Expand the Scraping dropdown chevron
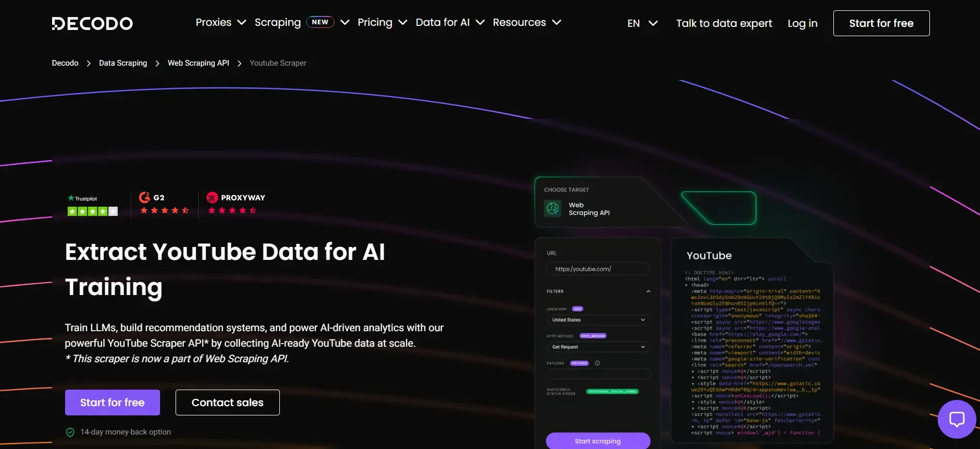The image size is (980, 449). tap(345, 22)
